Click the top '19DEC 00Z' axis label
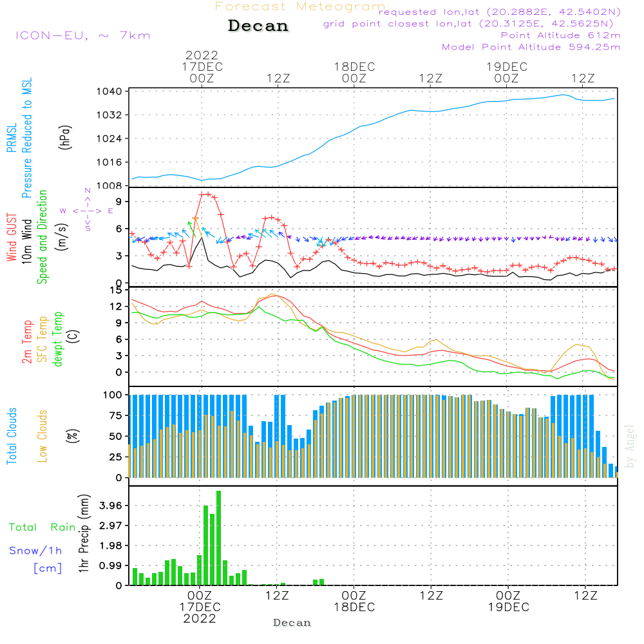 point(507,72)
